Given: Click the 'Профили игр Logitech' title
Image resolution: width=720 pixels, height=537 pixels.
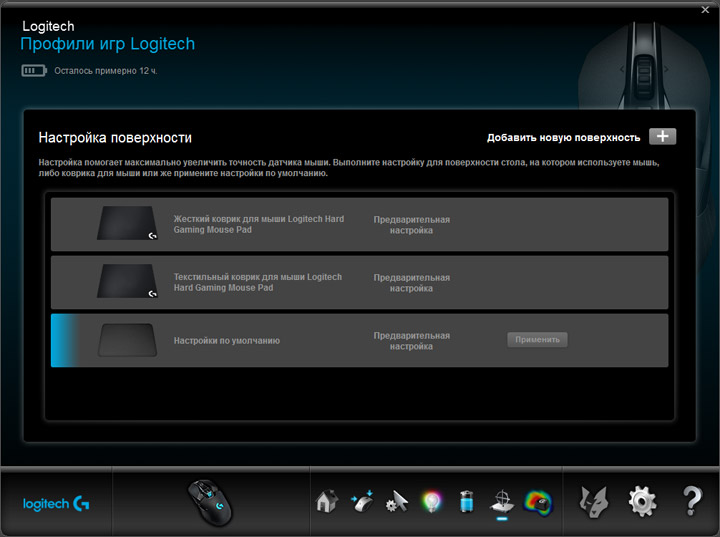Looking at the screenshot, I should [x=107, y=44].
